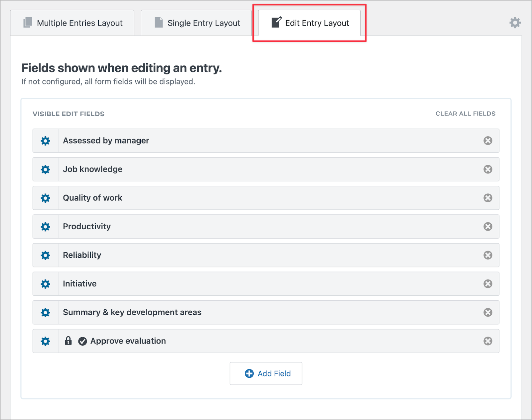Image resolution: width=532 pixels, height=420 pixels.
Task: Open settings for the Initiative field
Action: (45, 284)
